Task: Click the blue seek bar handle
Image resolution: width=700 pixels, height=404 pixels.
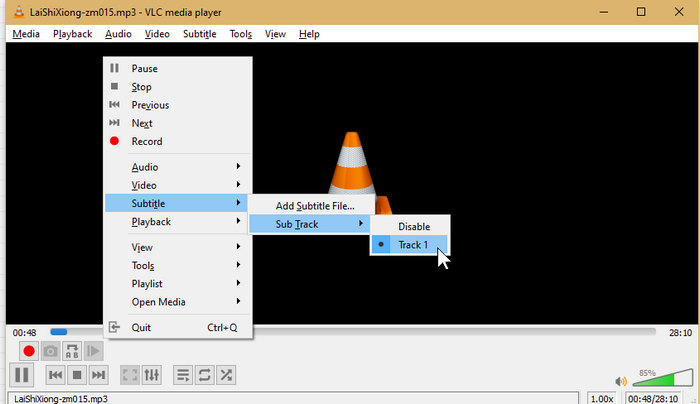Action: click(58, 332)
